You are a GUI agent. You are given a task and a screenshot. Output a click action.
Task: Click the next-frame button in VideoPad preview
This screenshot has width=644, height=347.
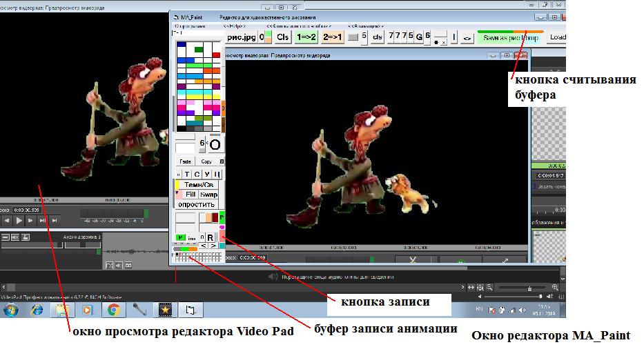click(x=30, y=221)
